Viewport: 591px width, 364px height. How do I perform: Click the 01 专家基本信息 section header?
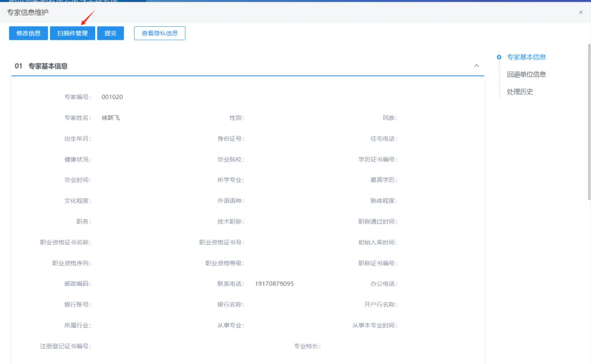pyautogui.click(x=48, y=66)
